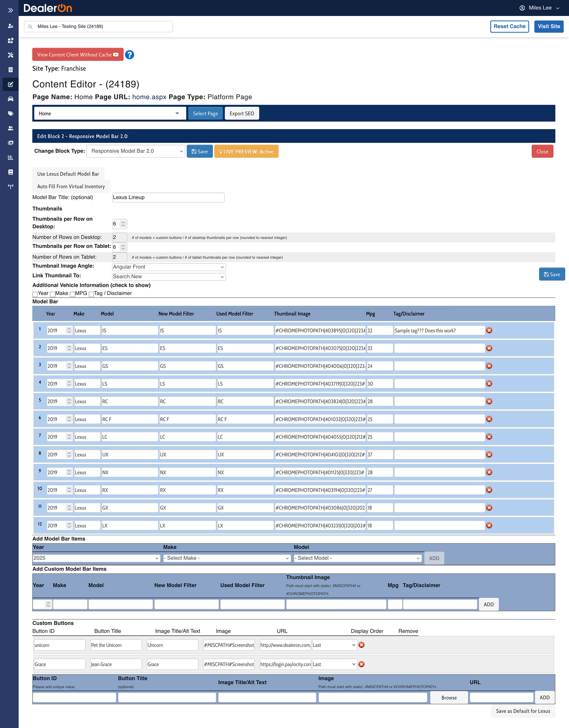The height and width of the screenshot is (728, 569).
Task: Adjust Thumbnails per Row on Desktop stepper
Action: pos(123,224)
